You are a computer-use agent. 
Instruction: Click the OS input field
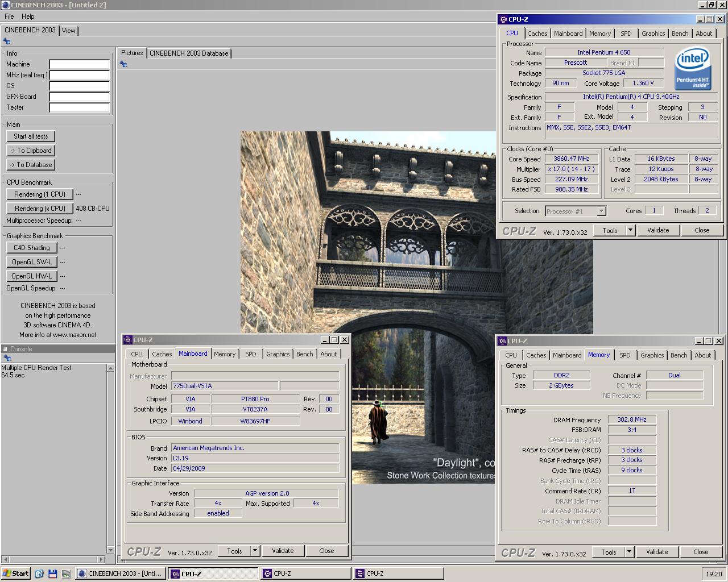pos(79,86)
